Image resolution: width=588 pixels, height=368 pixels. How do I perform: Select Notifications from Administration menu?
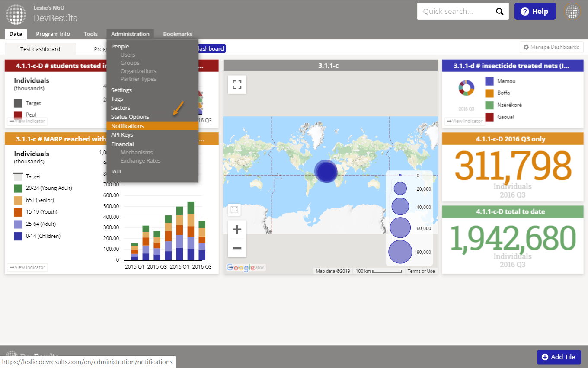coord(128,126)
